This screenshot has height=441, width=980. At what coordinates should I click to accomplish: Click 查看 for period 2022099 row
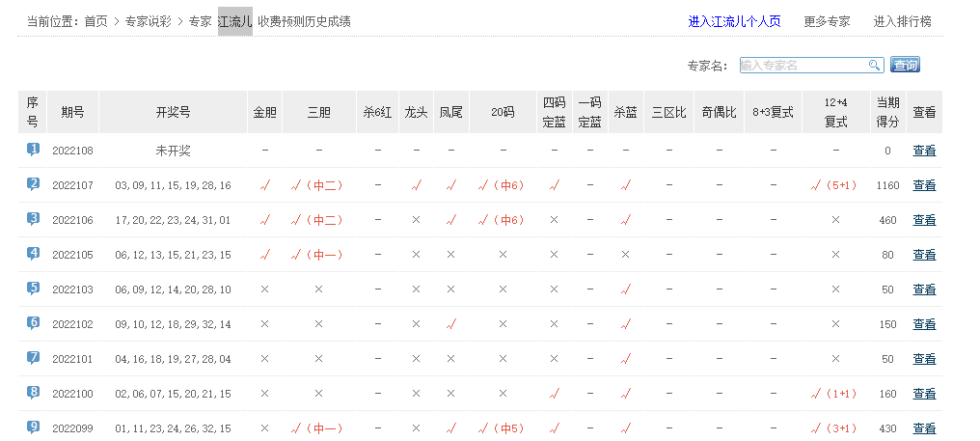pos(924,428)
